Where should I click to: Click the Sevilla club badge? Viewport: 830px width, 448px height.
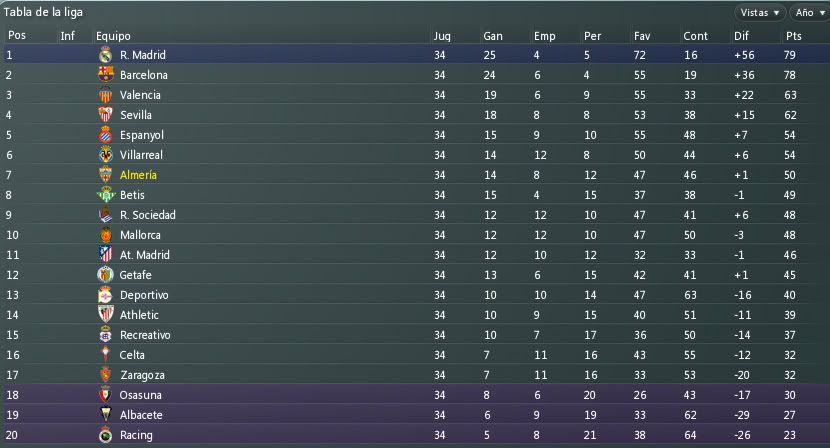click(x=105, y=114)
